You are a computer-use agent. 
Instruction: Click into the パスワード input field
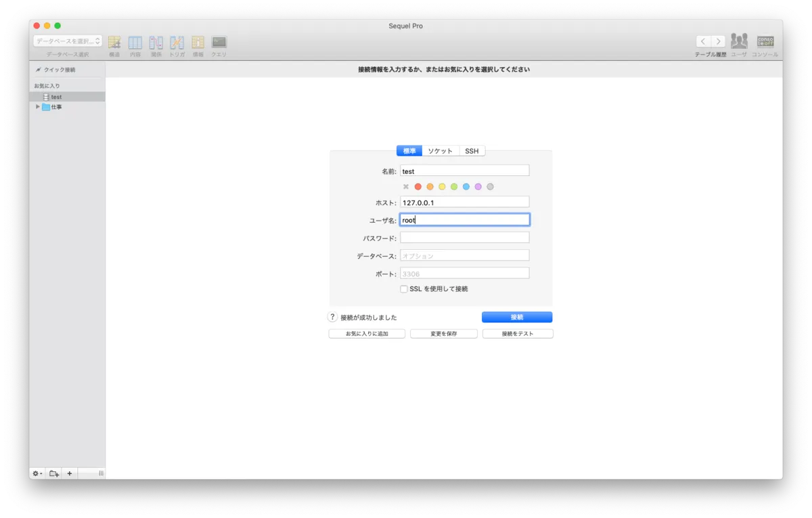point(465,238)
